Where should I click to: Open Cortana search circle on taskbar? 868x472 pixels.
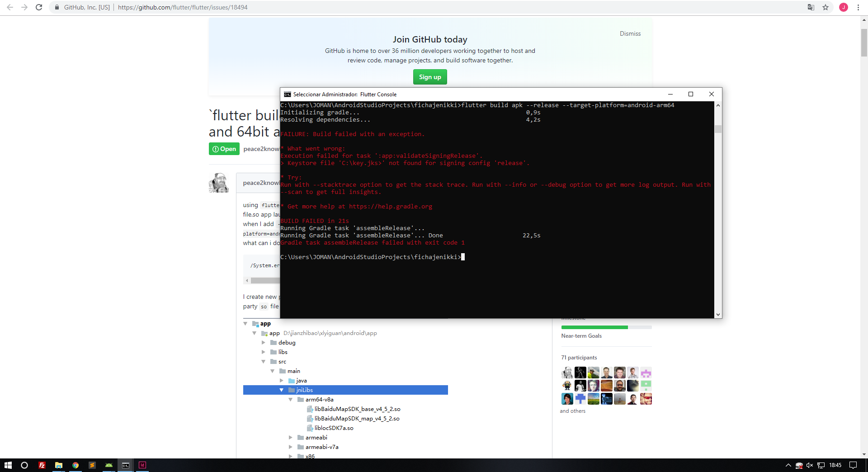24,465
